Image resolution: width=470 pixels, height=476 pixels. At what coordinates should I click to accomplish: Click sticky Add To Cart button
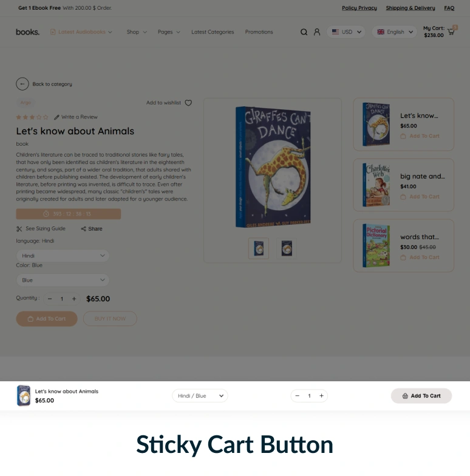pyautogui.click(x=421, y=396)
